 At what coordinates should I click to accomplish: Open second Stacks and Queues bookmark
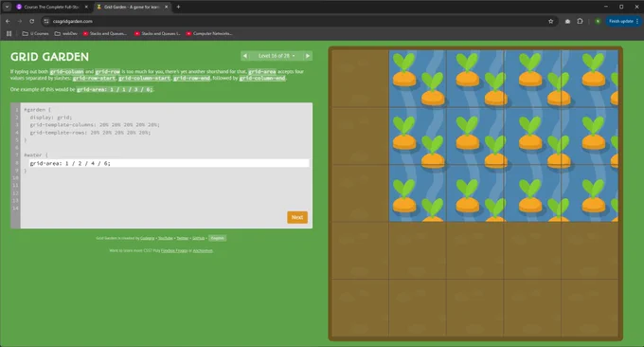point(157,34)
